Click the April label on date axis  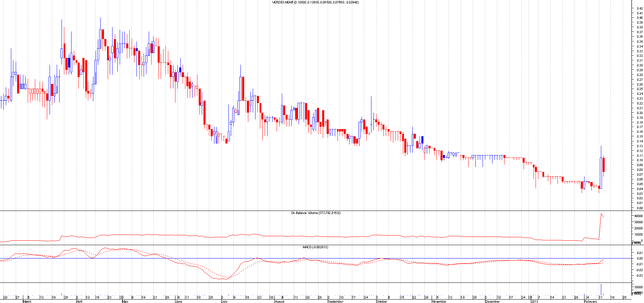[x=79, y=301]
